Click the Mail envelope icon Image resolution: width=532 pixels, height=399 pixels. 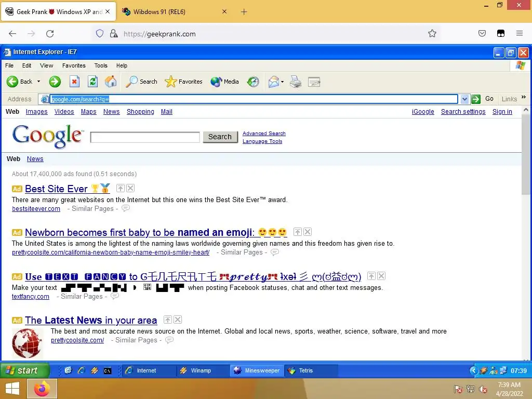click(273, 82)
